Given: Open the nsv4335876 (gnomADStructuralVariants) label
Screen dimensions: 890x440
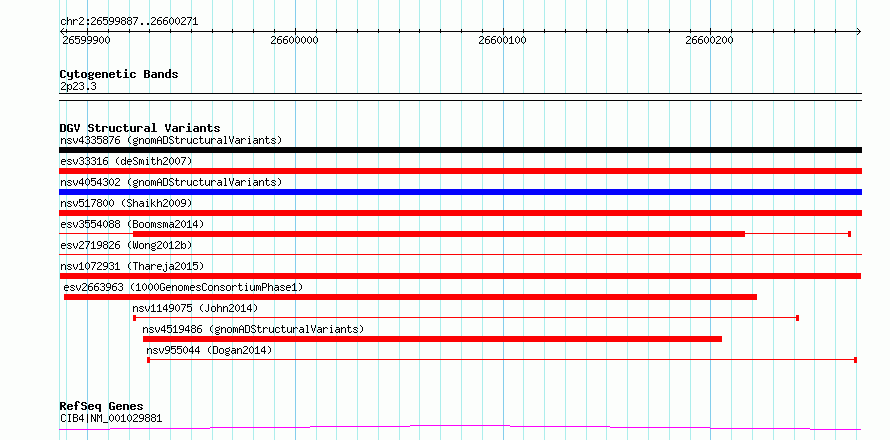Looking at the screenshot, I should tap(171, 140).
